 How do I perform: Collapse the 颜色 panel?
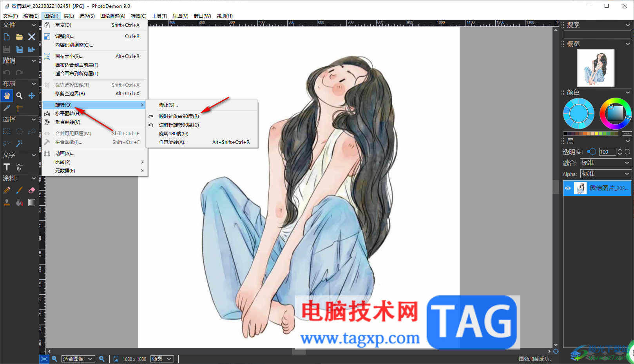pyautogui.click(x=628, y=92)
